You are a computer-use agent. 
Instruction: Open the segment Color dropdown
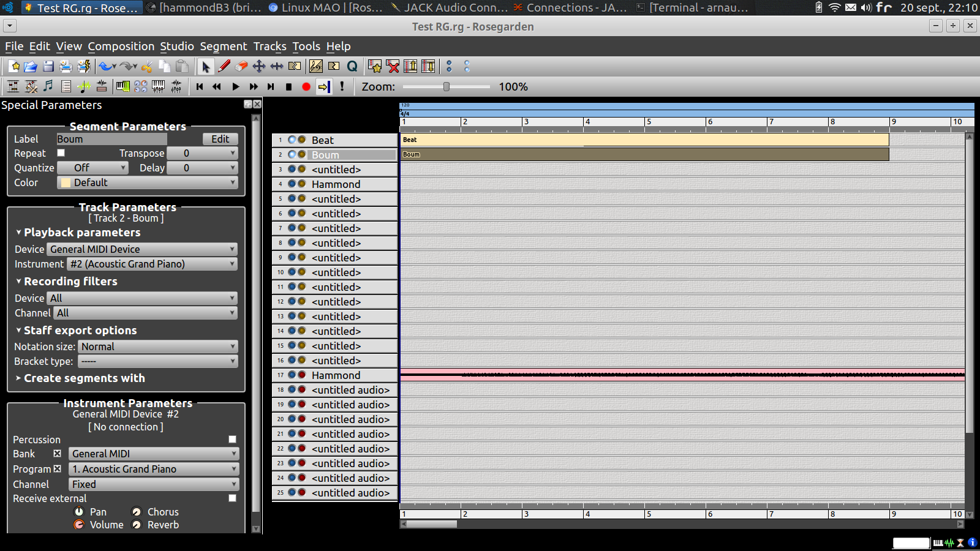(147, 182)
